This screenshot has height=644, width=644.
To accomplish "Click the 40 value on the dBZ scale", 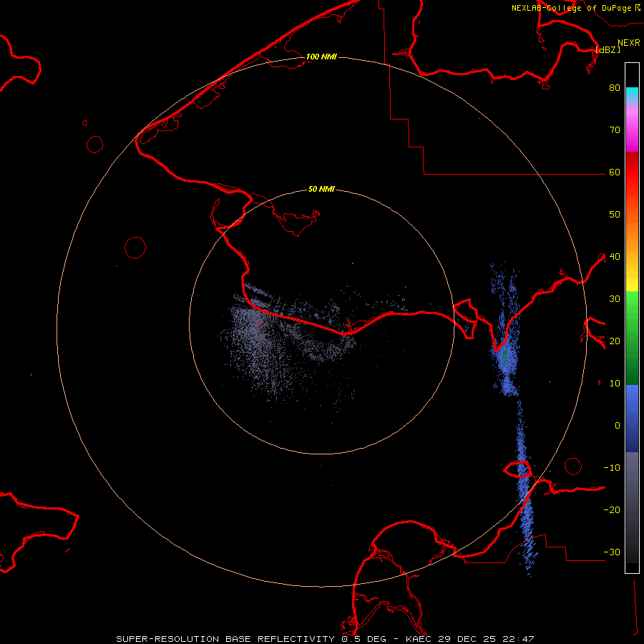I will (x=615, y=257).
